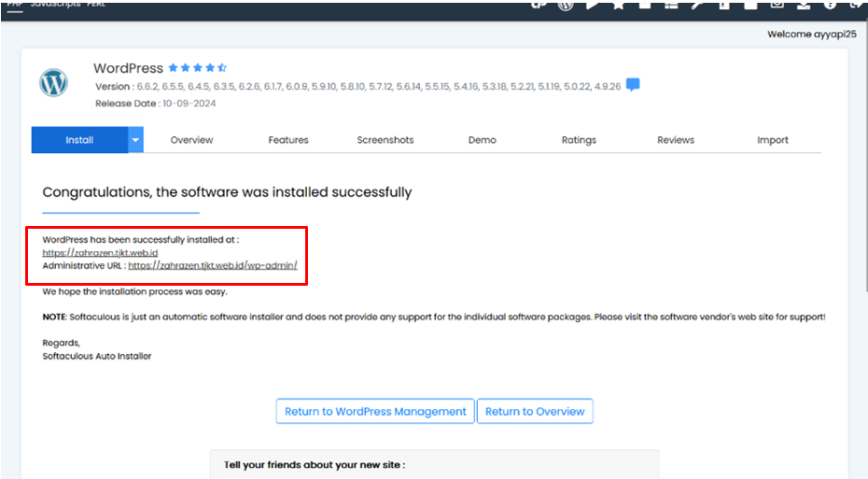The image size is (868, 479).
Task: Click the play arrow icon in top toolbar
Action: [593, 5]
